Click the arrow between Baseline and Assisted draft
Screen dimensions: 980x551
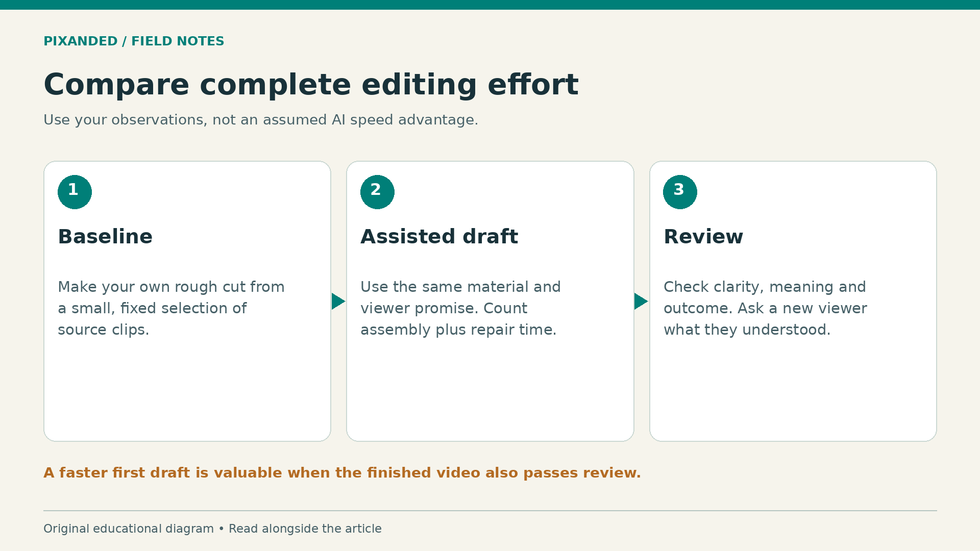pos(338,301)
